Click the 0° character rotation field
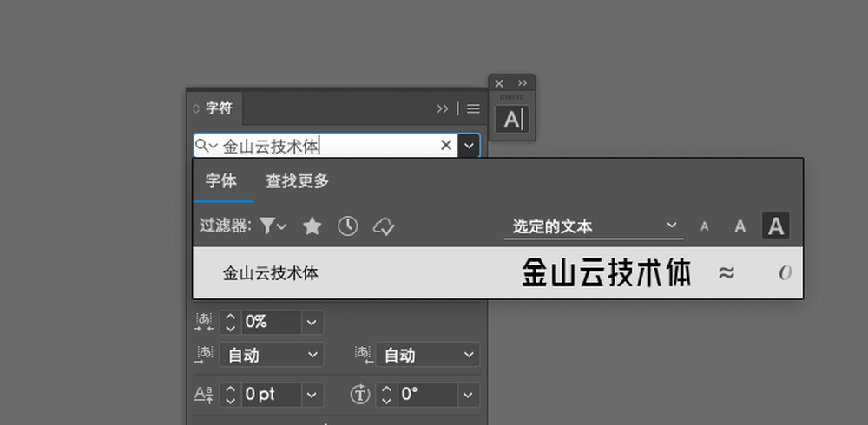This screenshot has height=425, width=868. (x=428, y=395)
